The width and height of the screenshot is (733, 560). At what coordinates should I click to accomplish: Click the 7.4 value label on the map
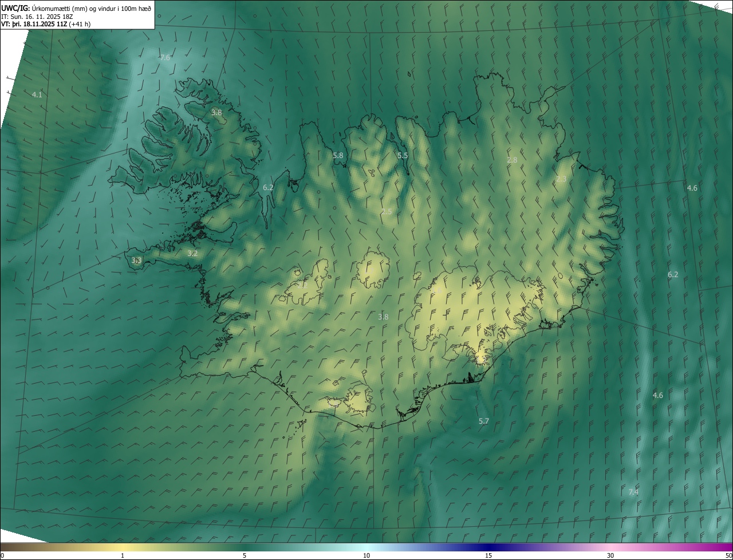pyautogui.click(x=633, y=492)
